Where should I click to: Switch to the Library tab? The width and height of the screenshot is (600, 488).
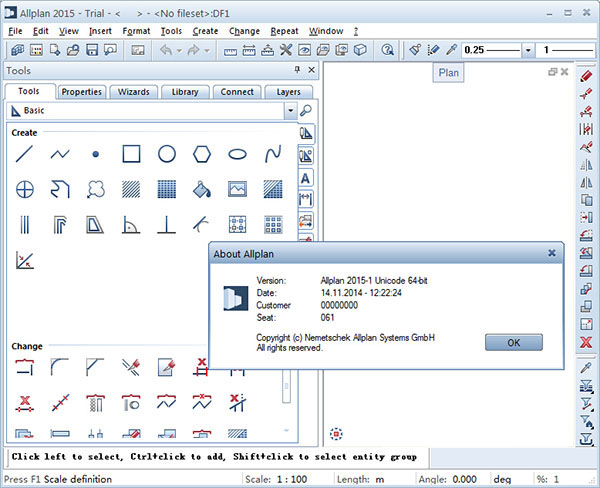pos(185,92)
